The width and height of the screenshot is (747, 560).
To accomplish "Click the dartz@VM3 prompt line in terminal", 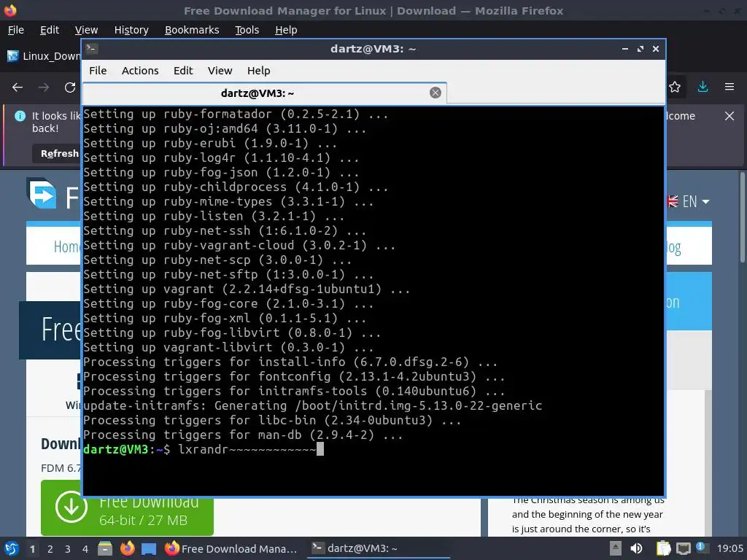I will (x=204, y=449).
